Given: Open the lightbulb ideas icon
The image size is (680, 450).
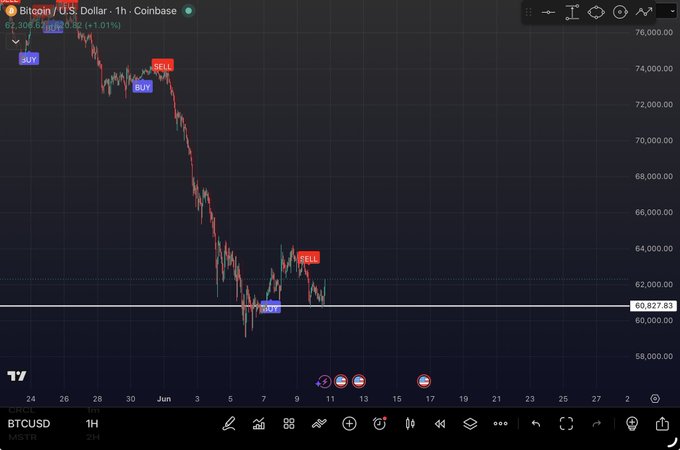Looking at the screenshot, I should coord(632,424).
